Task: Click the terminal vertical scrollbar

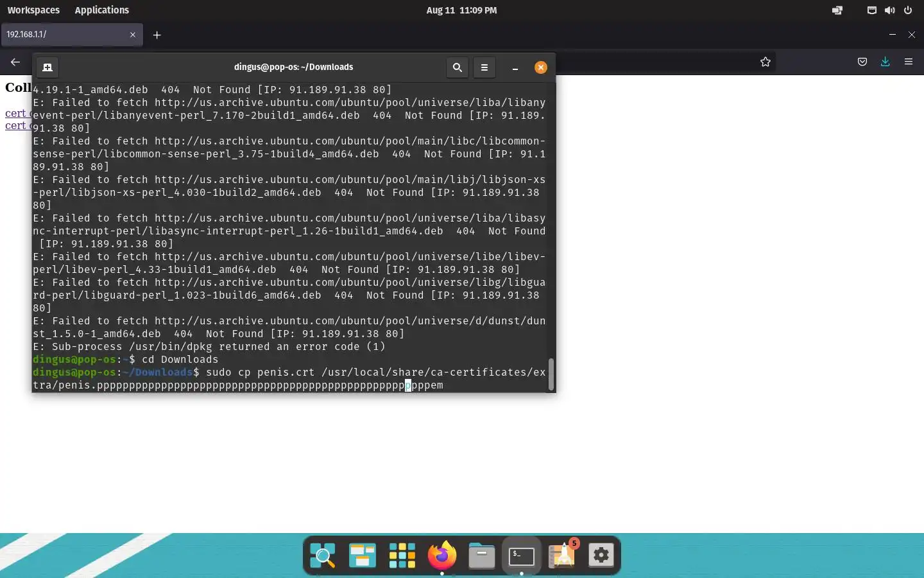Action: tap(551, 374)
